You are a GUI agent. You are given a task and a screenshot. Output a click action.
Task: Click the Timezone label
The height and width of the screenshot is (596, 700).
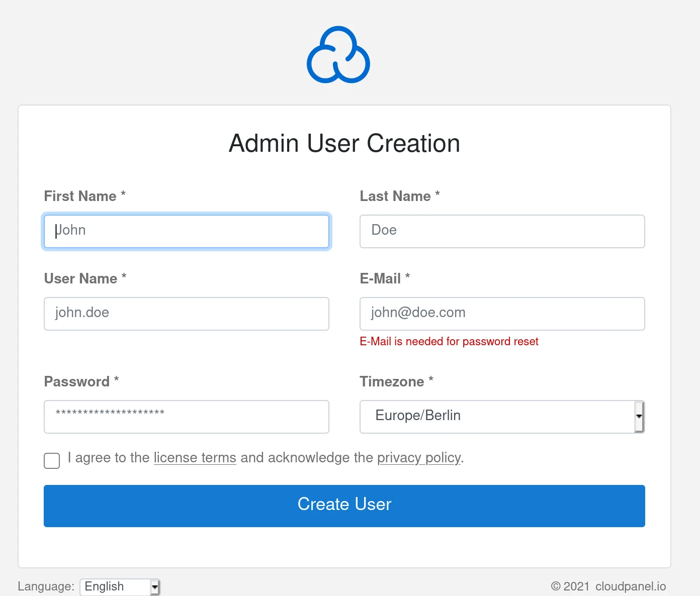(397, 381)
